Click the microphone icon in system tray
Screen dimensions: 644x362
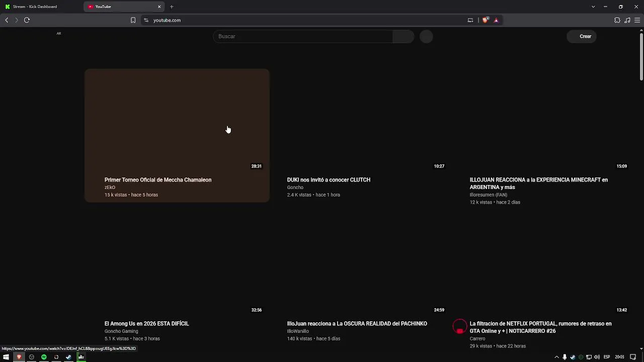pyautogui.click(x=565, y=357)
